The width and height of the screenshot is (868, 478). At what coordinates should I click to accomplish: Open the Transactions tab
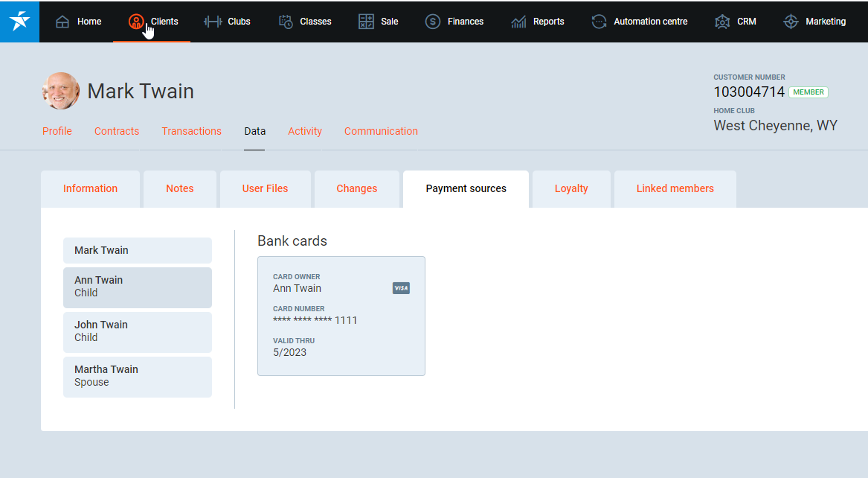click(191, 131)
